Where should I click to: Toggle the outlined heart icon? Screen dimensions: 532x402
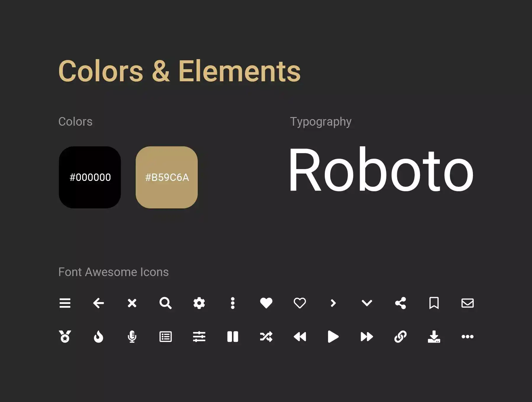[x=300, y=303]
